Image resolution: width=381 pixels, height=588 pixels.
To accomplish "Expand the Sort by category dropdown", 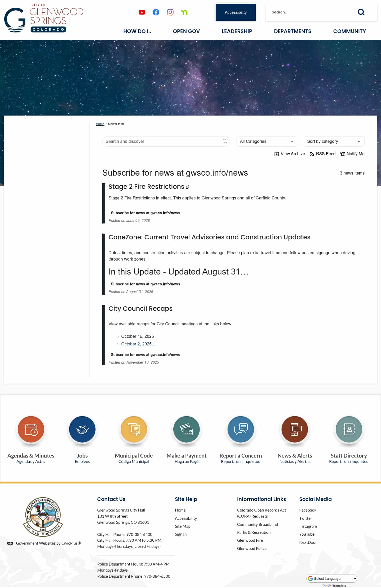I will 334,141.
